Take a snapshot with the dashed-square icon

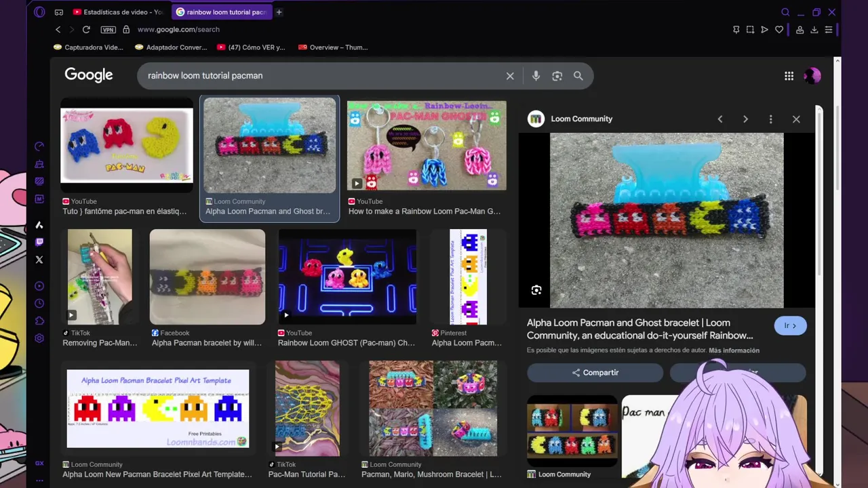tap(750, 29)
